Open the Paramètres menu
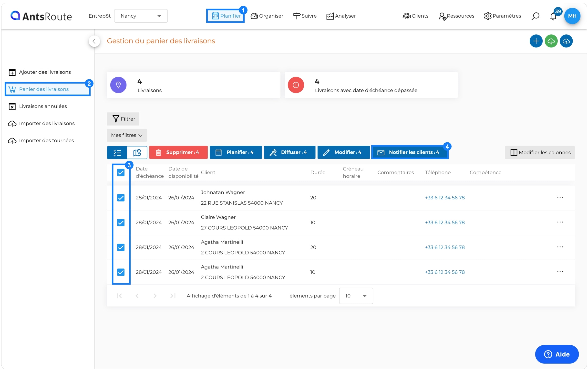The width and height of the screenshot is (588, 372). point(502,16)
